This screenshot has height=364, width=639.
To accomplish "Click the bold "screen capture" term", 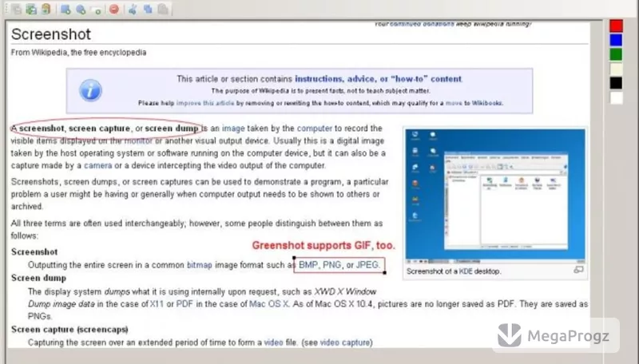I will (99, 129).
